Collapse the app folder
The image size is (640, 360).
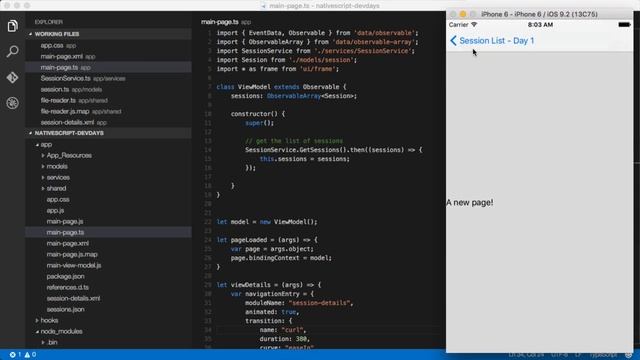tap(37, 144)
